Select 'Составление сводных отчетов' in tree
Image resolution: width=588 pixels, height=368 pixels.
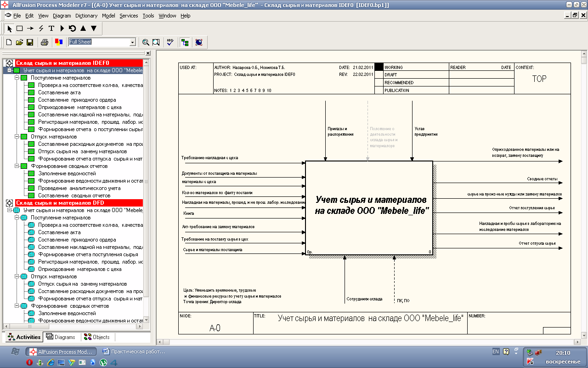[74, 195]
